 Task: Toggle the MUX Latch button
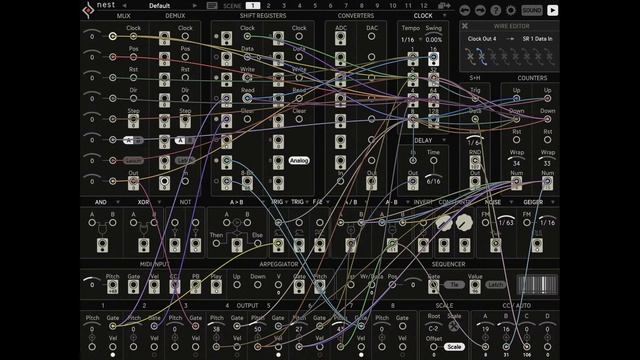(x=133, y=160)
